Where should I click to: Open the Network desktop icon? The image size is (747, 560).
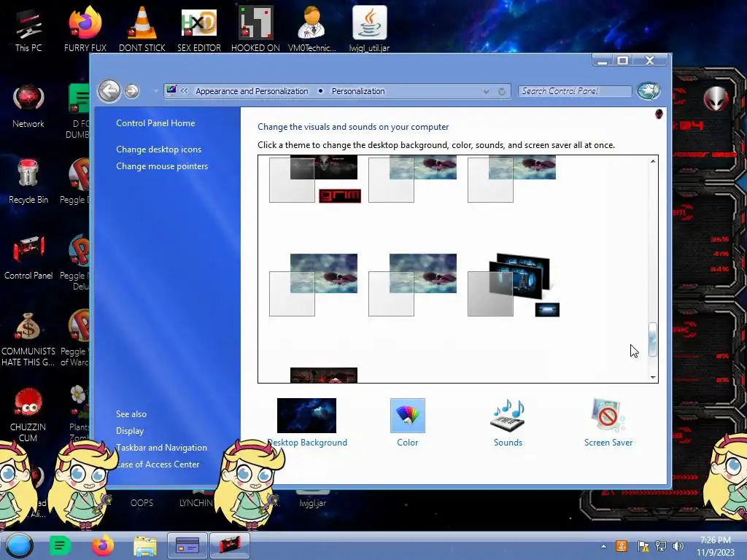point(28,106)
